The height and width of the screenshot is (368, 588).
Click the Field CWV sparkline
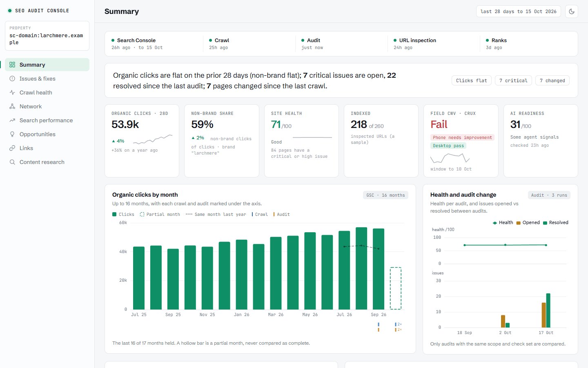(x=450, y=158)
